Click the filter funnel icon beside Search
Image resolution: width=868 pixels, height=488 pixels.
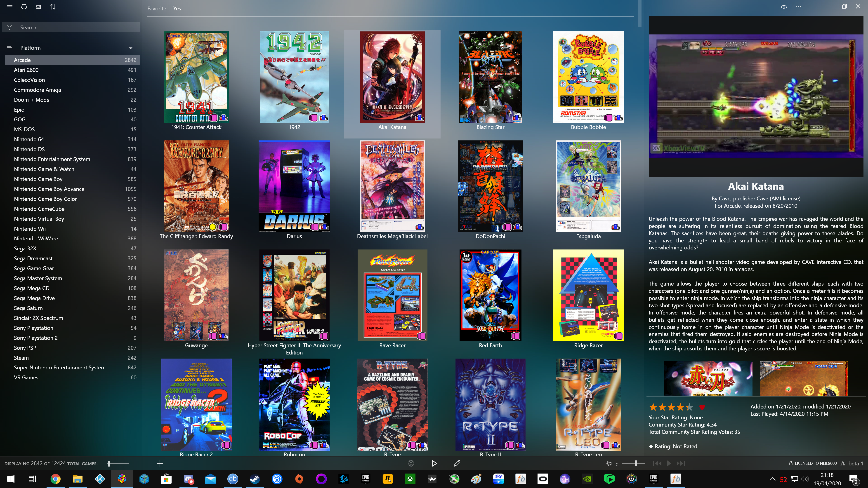pyautogui.click(x=9, y=27)
